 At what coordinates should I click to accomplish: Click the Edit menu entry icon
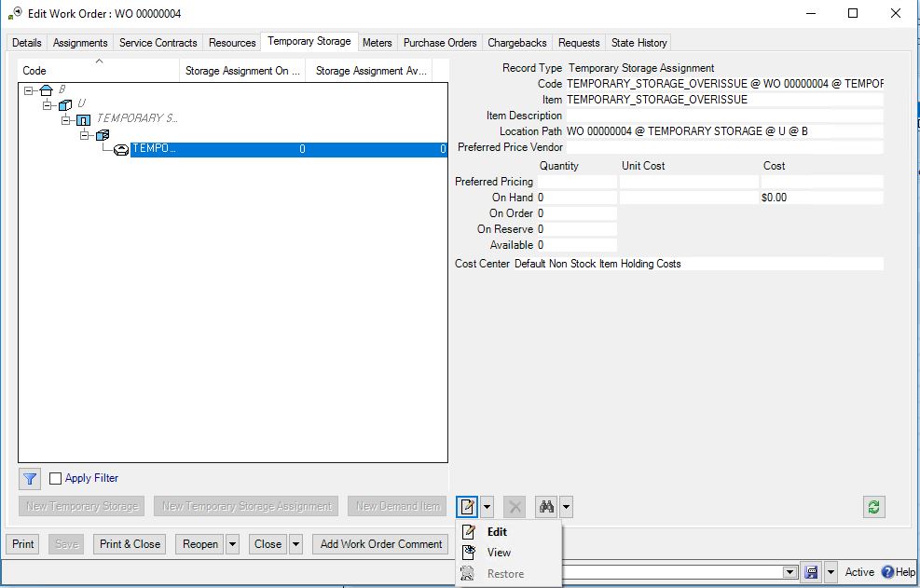469,532
